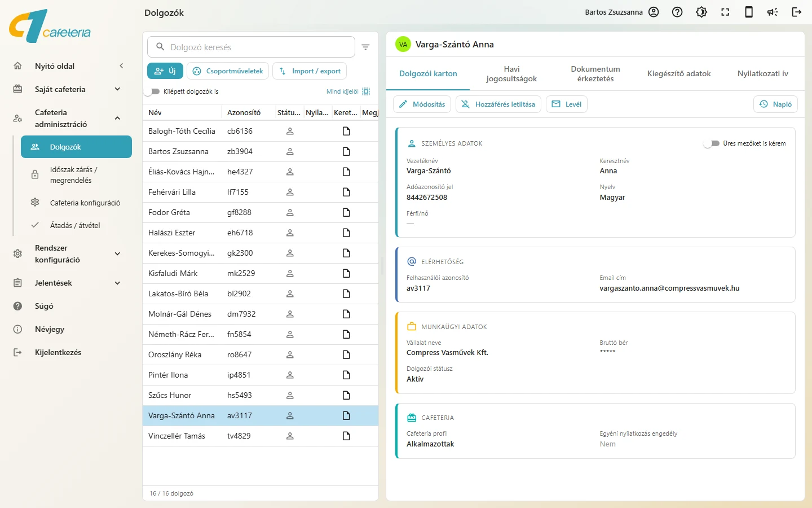
Task: Click status person icon for Fodor Gréta
Action: click(290, 212)
